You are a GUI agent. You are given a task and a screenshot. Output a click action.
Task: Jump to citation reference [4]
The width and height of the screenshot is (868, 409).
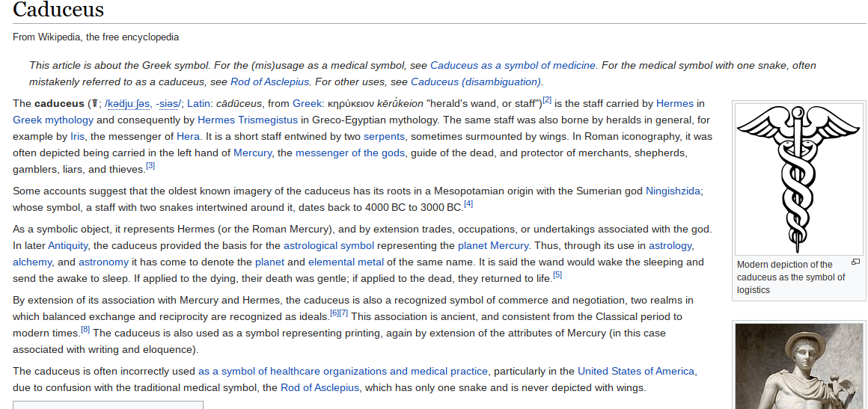468,203
